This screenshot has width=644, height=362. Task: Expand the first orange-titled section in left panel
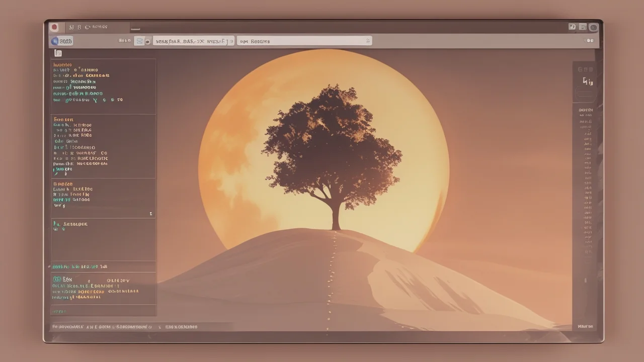(x=63, y=65)
